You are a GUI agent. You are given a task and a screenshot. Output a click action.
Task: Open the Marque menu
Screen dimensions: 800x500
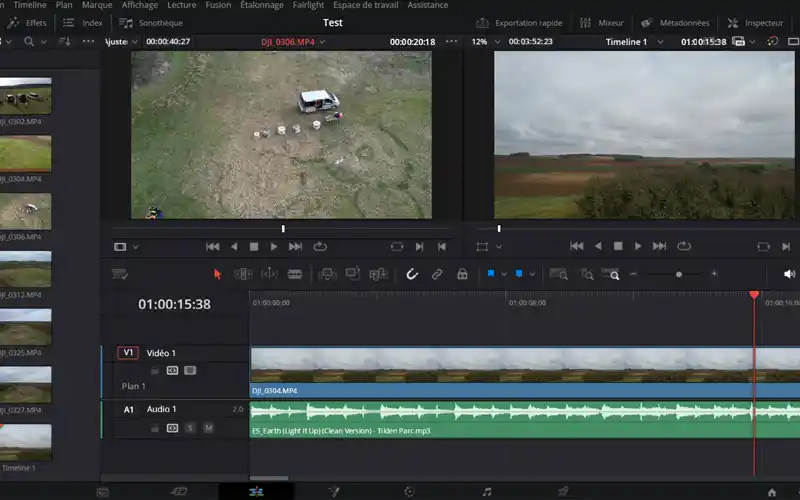tap(97, 5)
